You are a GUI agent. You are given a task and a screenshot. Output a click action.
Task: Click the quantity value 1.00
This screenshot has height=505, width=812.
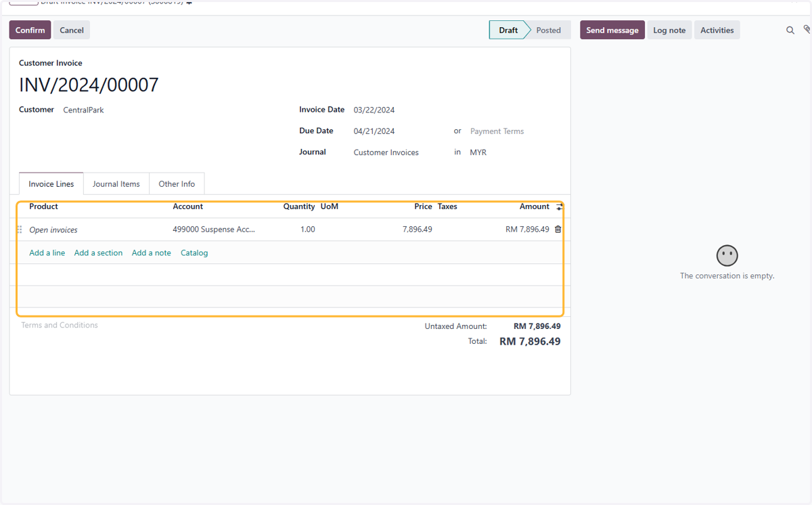click(308, 229)
